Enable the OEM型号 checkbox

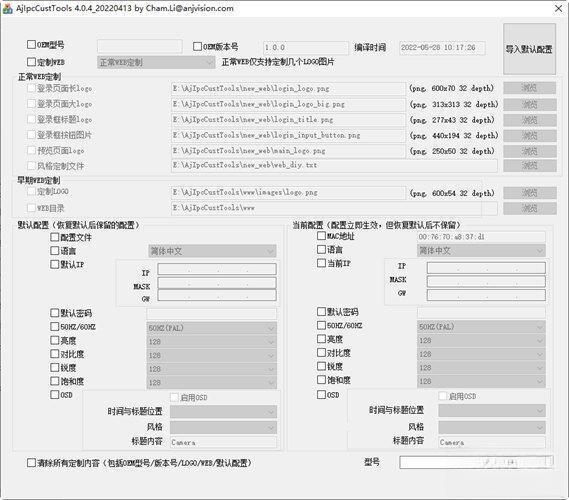tap(31, 45)
